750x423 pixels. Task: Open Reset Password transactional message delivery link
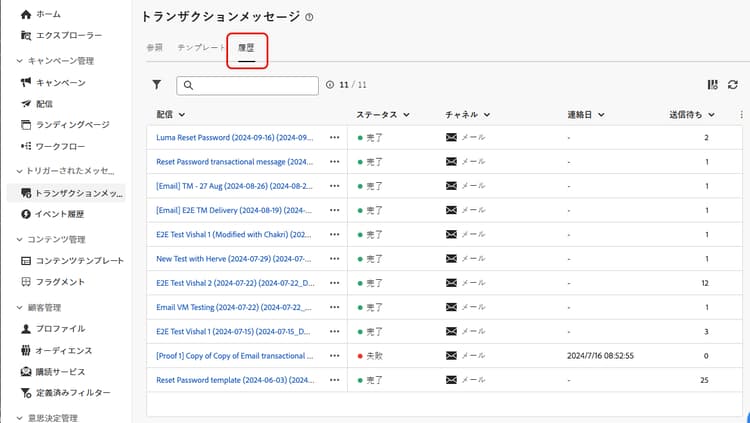tap(234, 162)
